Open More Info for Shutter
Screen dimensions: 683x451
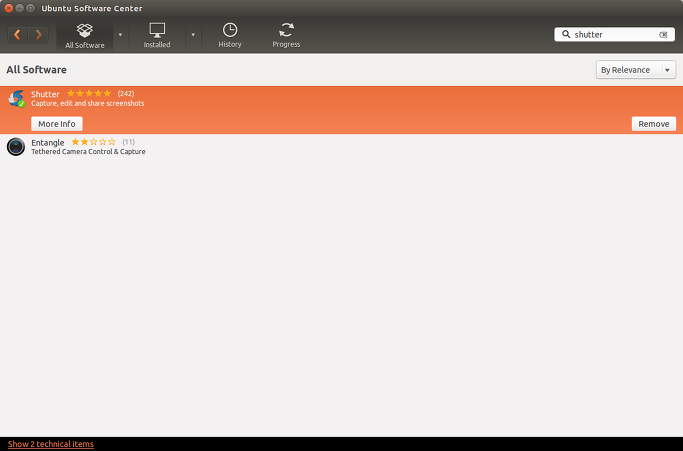pos(57,124)
